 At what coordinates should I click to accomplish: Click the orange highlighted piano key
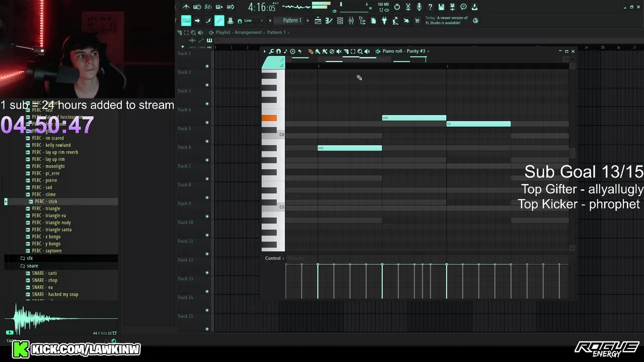[269, 118]
